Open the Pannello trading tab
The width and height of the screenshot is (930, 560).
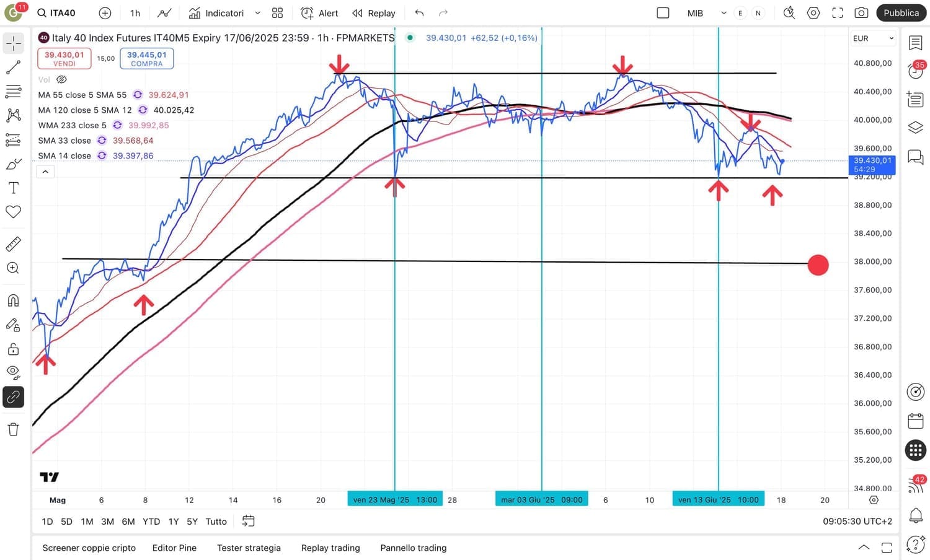[414, 548]
